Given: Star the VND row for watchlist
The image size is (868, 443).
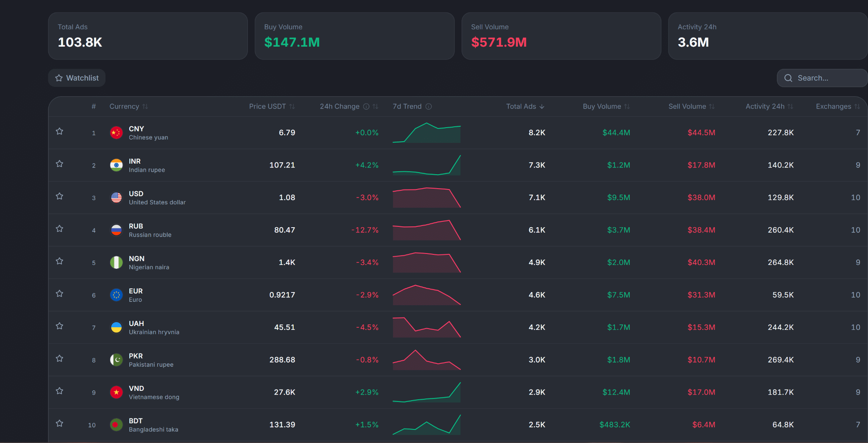Looking at the screenshot, I should click(x=60, y=391).
